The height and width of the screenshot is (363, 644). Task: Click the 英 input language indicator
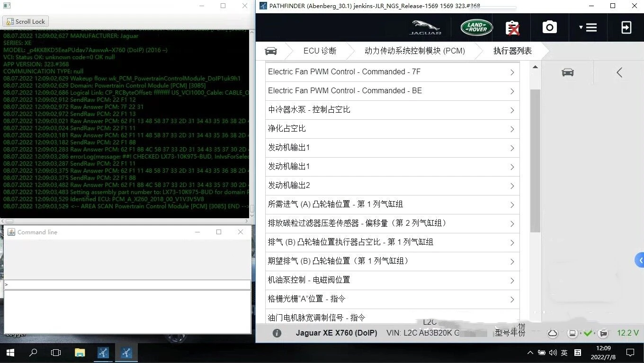tap(564, 353)
